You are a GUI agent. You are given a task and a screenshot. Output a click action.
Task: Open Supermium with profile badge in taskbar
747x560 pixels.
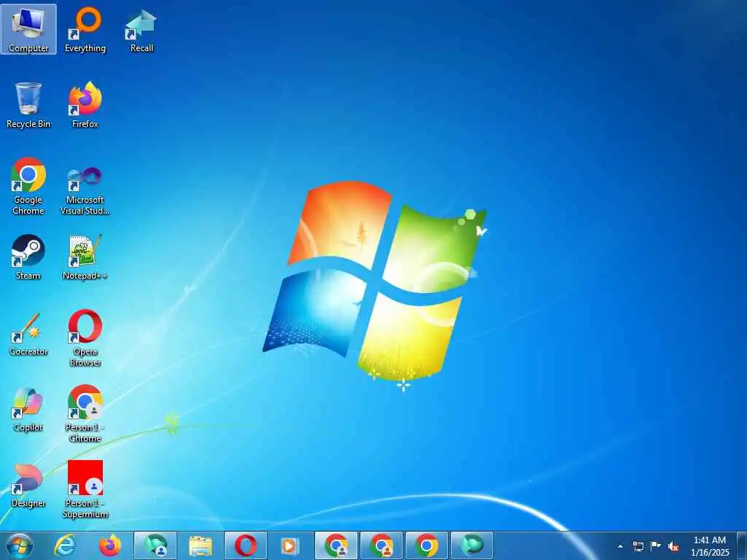pos(155,545)
